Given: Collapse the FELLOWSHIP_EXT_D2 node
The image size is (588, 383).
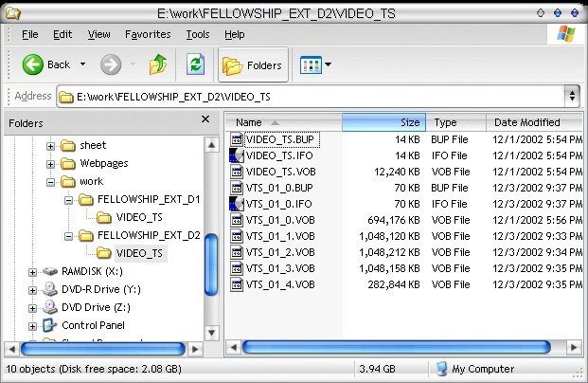Looking at the screenshot, I should (x=68, y=236).
